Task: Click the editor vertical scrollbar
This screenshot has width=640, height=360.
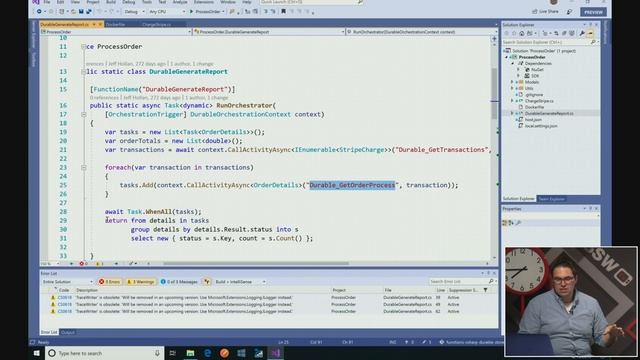Action: [494, 94]
